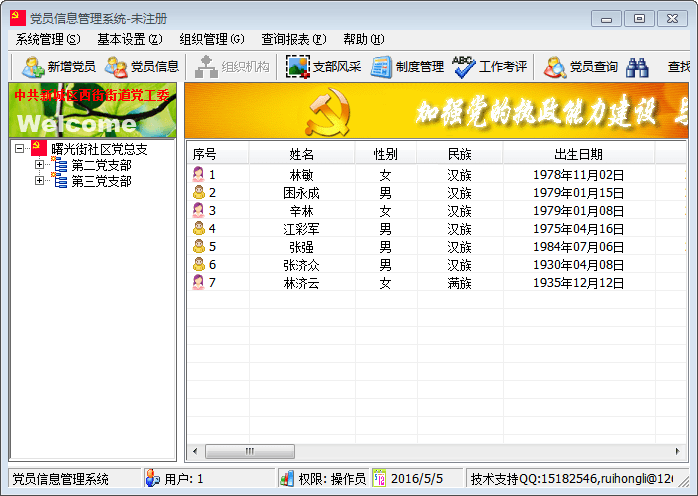Select the row for member 林敏

pos(301,174)
